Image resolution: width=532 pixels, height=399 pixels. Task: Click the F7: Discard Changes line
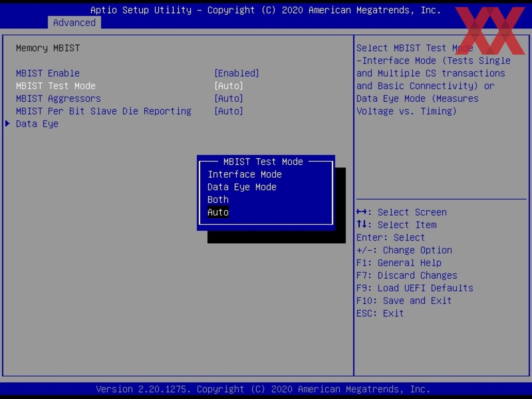click(x=407, y=275)
